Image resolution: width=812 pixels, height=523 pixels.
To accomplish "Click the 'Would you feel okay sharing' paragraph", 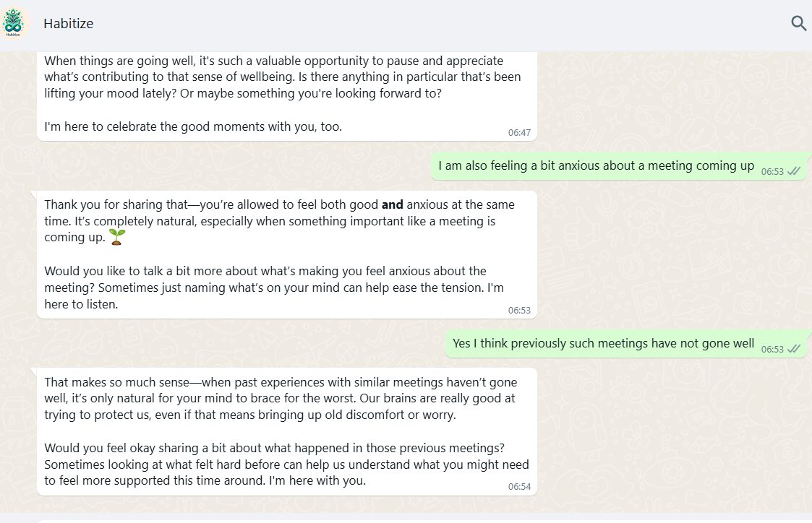I will [x=286, y=463].
